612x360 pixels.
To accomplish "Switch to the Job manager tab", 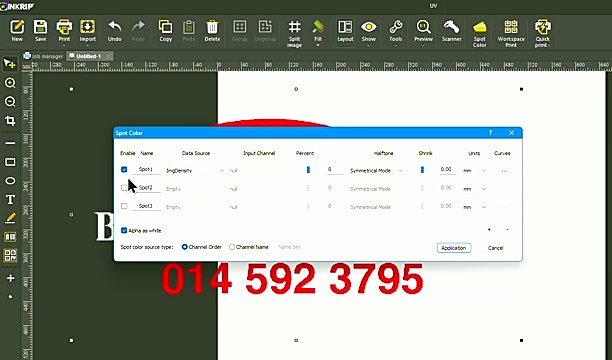I will pyautogui.click(x=43, y=56).
